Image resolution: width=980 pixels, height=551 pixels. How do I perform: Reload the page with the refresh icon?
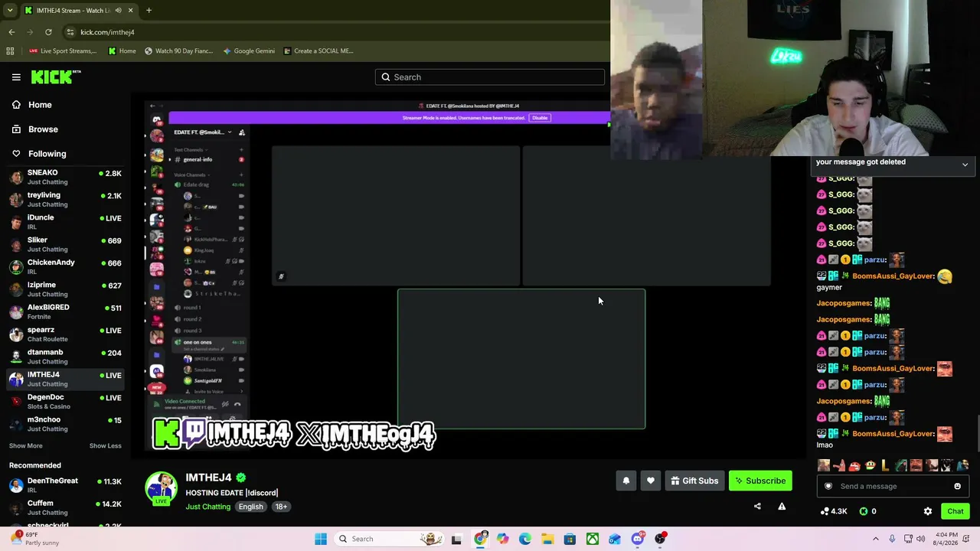pos(48,32)
